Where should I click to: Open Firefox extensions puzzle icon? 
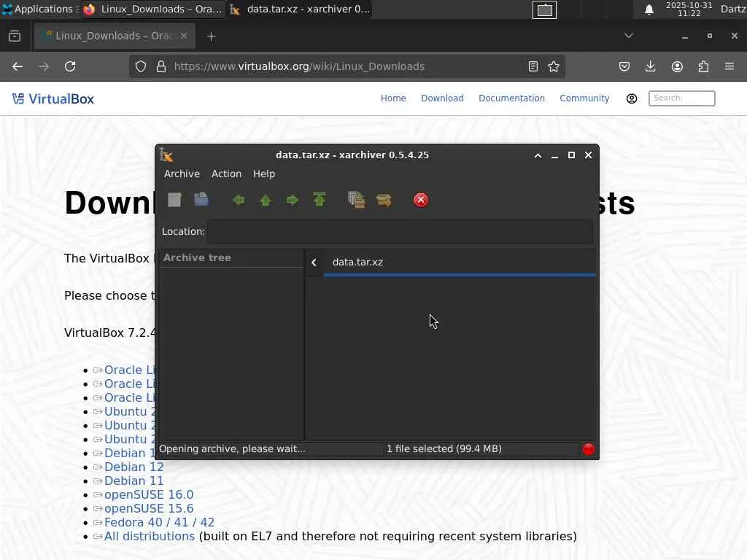pyautogui.click(x=703, y=66)
